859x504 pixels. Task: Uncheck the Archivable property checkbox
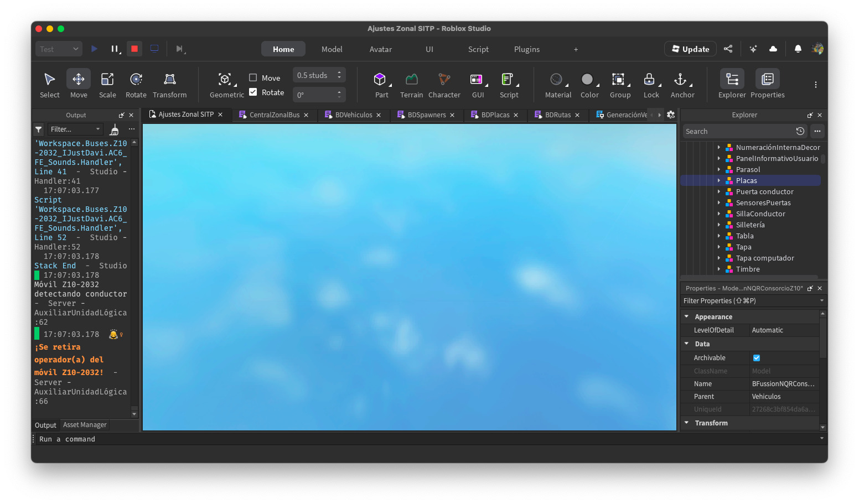757,358
